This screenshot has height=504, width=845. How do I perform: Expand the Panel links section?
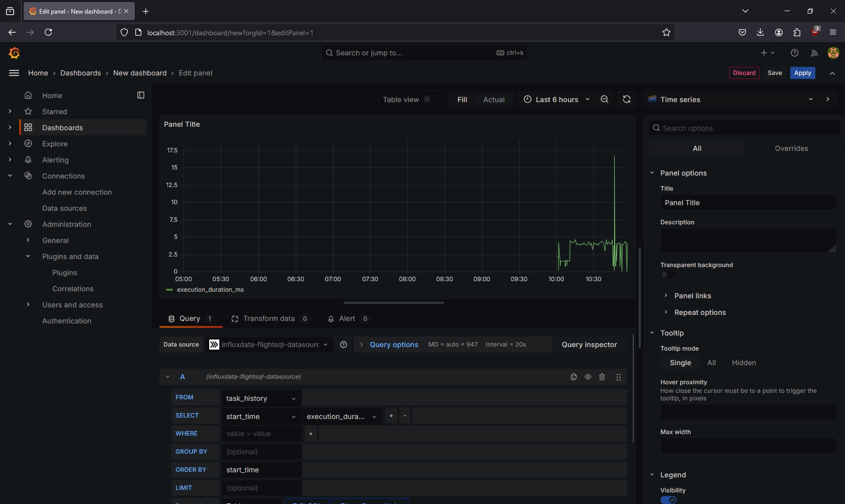coord(693,296)
